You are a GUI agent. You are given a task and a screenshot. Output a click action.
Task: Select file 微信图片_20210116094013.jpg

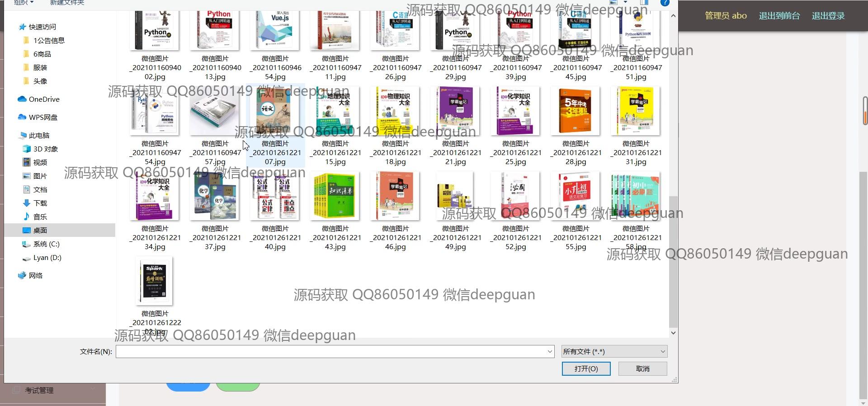[x=215, y=45]
